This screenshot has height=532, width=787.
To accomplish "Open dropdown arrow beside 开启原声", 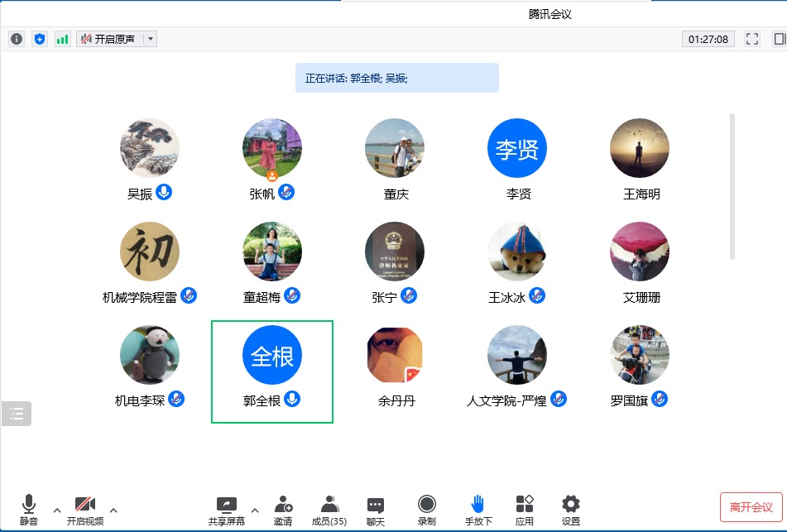I will pos(150,39).
